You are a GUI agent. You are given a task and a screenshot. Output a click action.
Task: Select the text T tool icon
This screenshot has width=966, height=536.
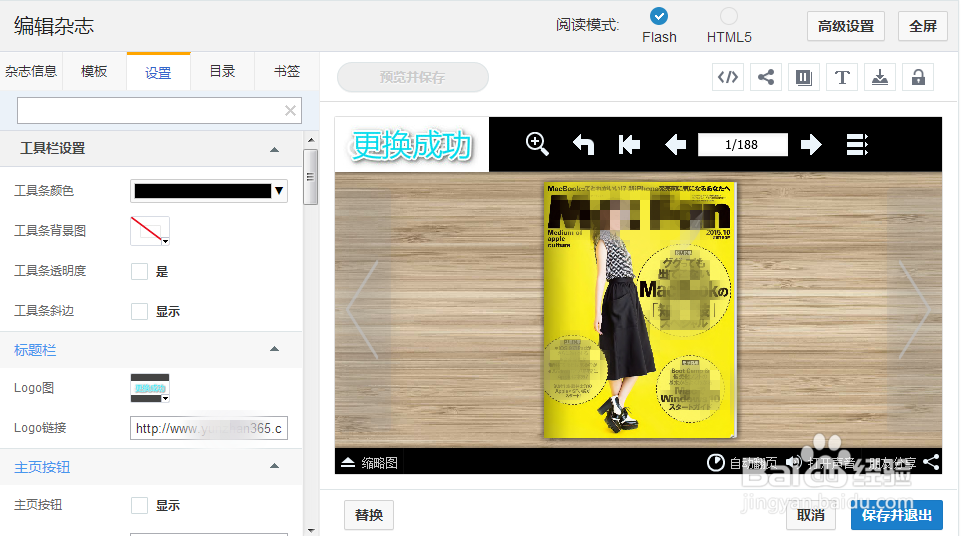[x=842, y=77]
